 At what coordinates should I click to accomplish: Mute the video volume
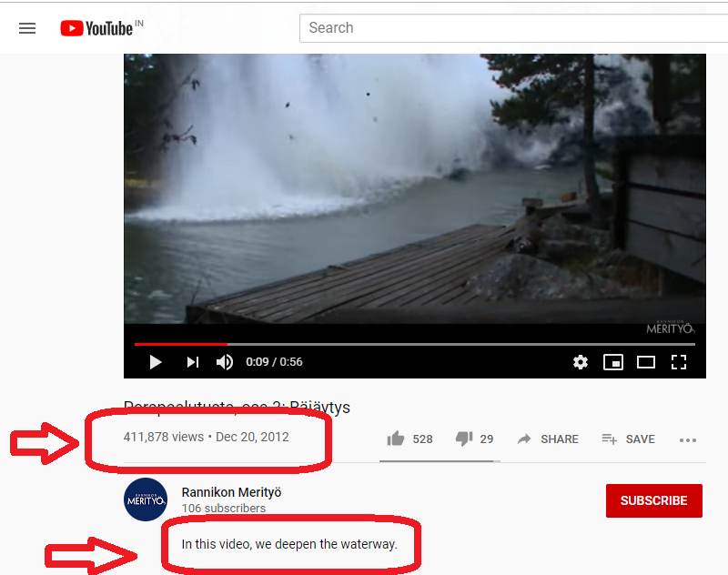tap(225, 362)
